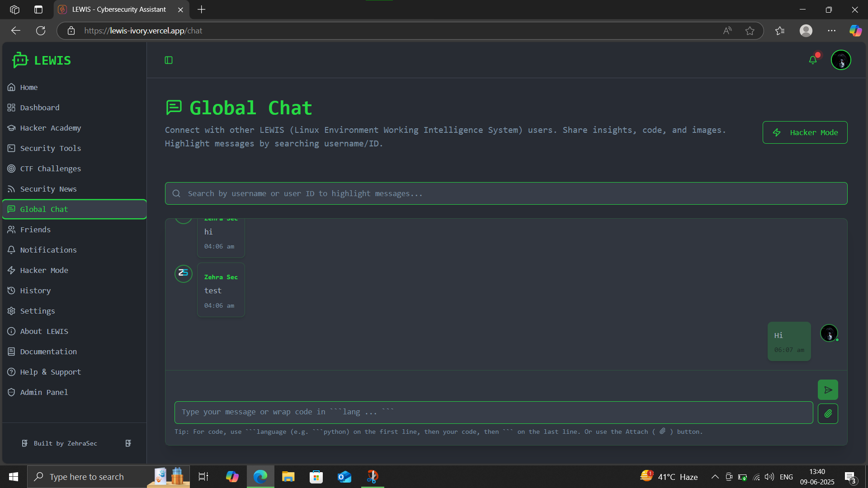Viewport: 868px width, 488px height.
Task: Click the send message arrow button
Action: pos(828,390)
